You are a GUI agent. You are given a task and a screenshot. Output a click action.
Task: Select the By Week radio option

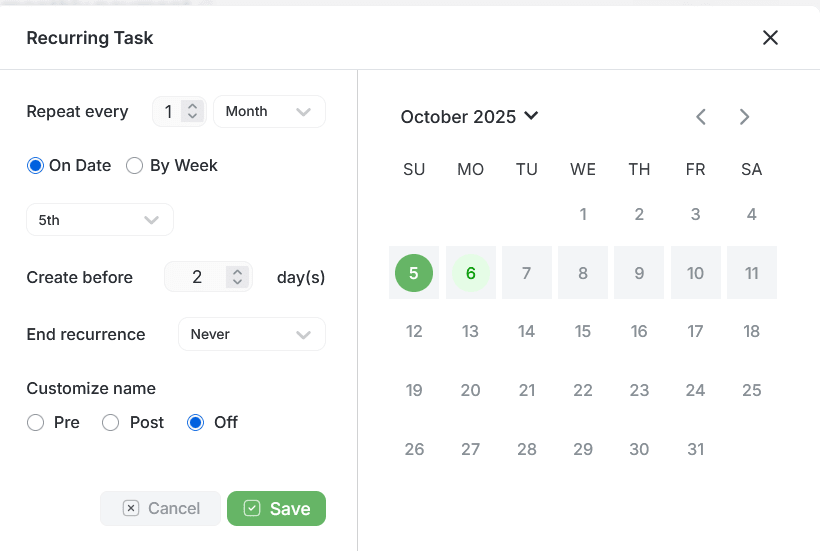click(135, 166)
